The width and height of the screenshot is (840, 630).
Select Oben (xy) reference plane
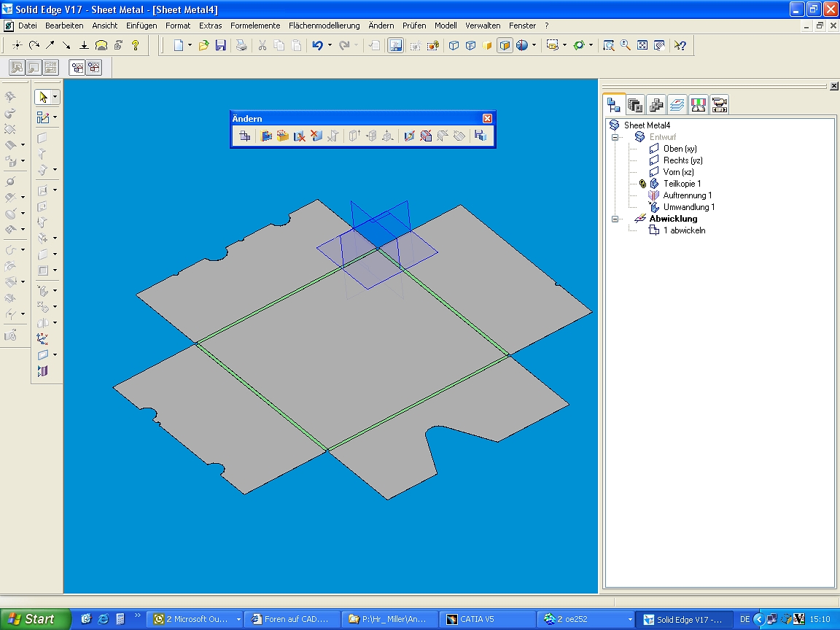[x=680, y=149]
